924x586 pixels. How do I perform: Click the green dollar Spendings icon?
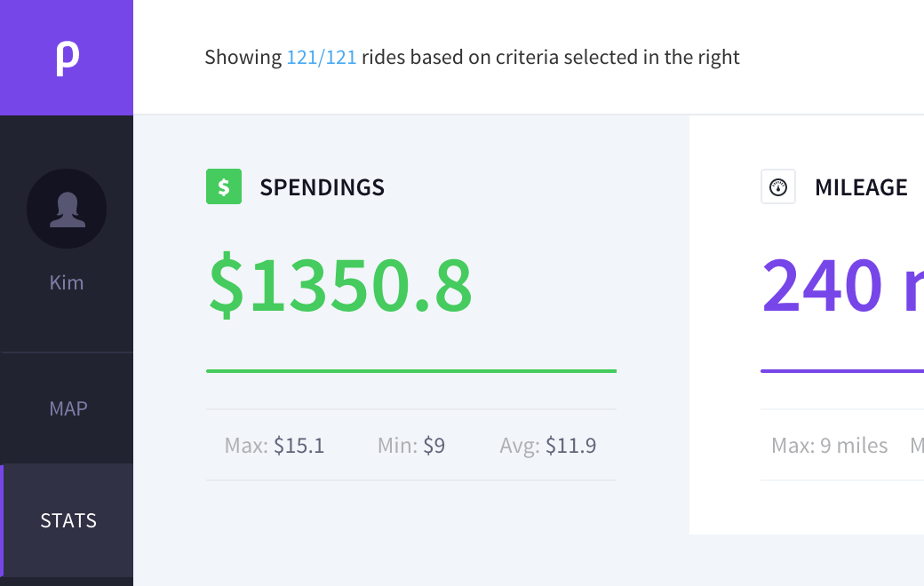click(x=224, y=186)
